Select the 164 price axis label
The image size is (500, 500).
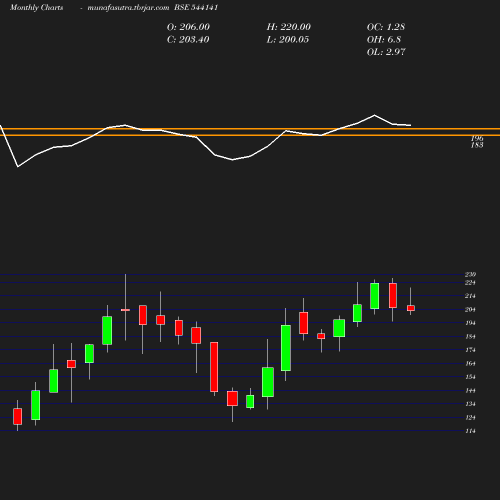(x=470, y=364)
